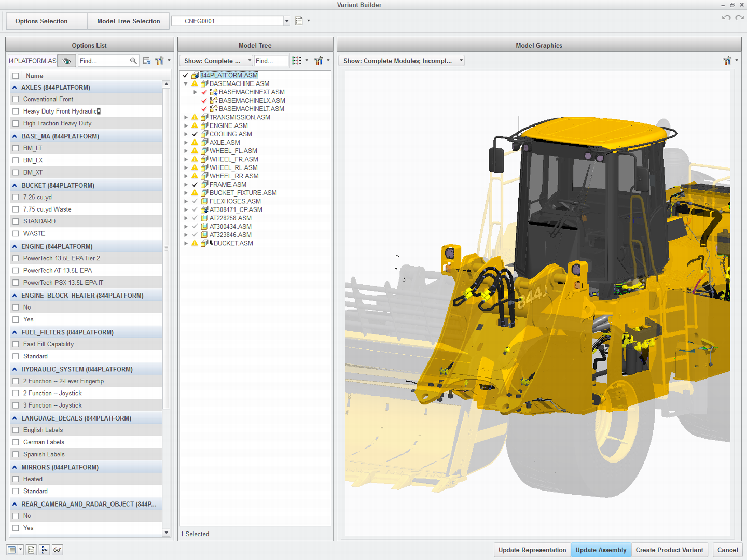Open the CNFG0001 configuration dropdown
The image size is (747, 560).
click(x=286, y=21)
